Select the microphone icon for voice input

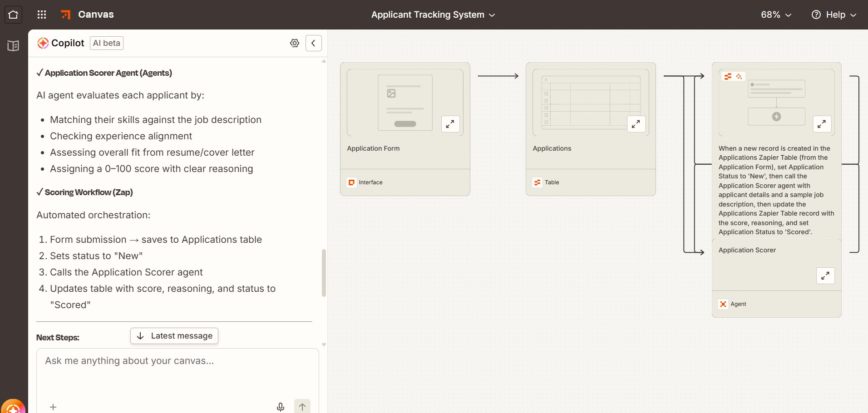click(281, 406)
